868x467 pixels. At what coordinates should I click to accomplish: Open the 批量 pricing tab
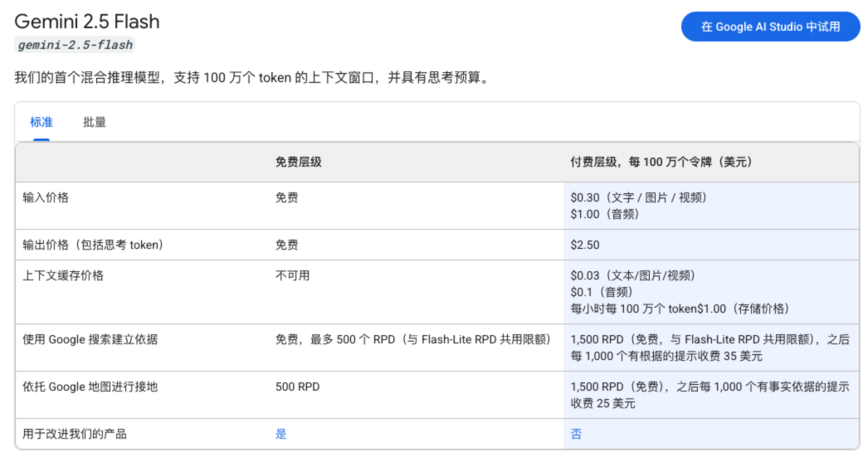95,122
